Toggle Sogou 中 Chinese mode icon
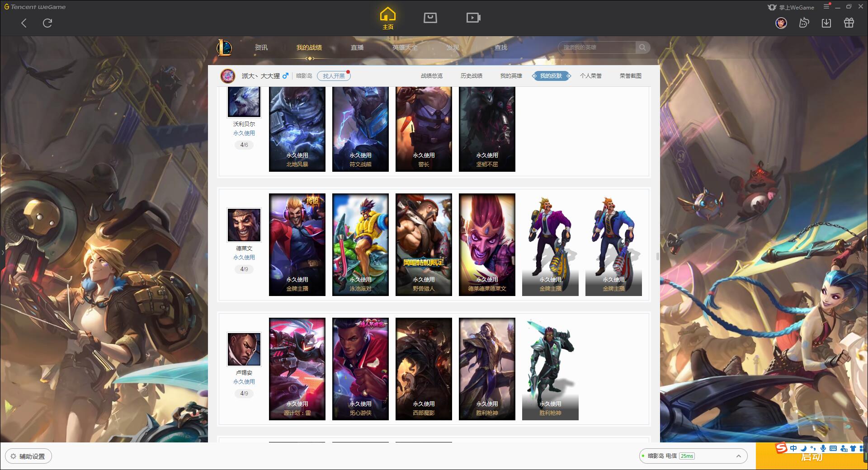This screenshot has height=470, width=868. pyautogui.click(x=793, y=448)
